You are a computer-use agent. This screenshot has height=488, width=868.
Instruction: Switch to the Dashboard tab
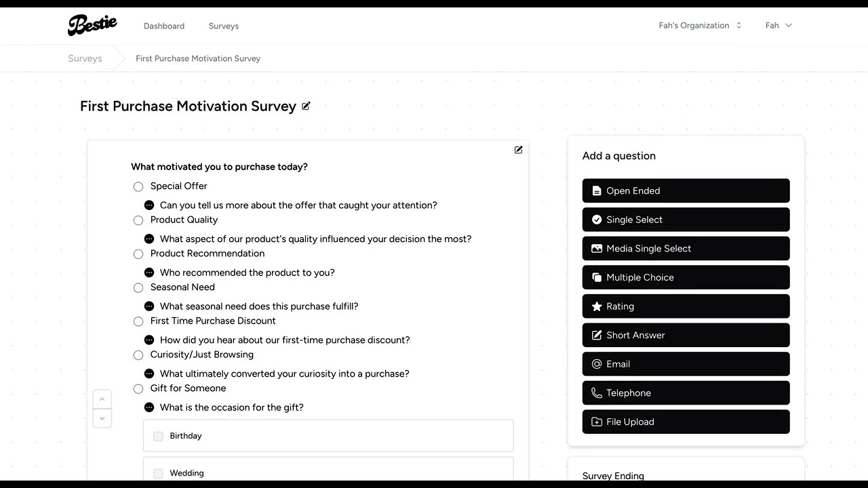pyautogui.click(x=163, y=26)
